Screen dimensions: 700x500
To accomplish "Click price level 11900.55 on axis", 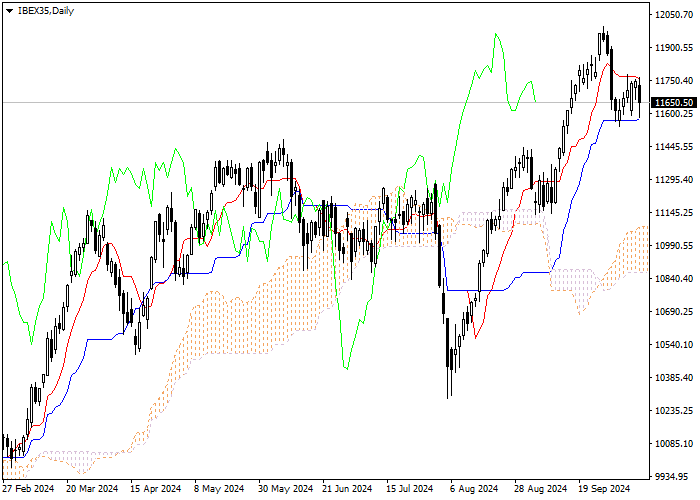I will coord(674,48).
